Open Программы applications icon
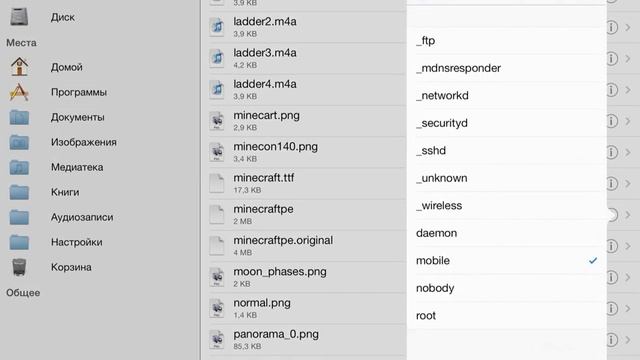The image size is (640, 360). pyautogui.click(x=19, y=92)
